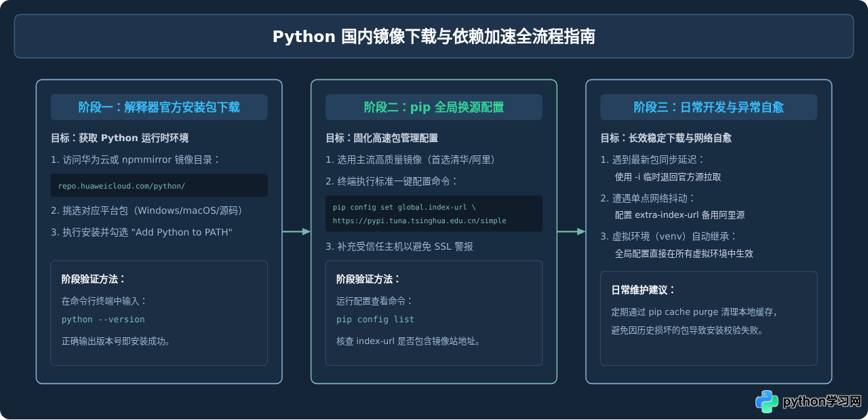Click step "3. 补充受信任主机以避免 SSL 警报"
Viewport: 868px width, 420px height.
click(399, 247)
